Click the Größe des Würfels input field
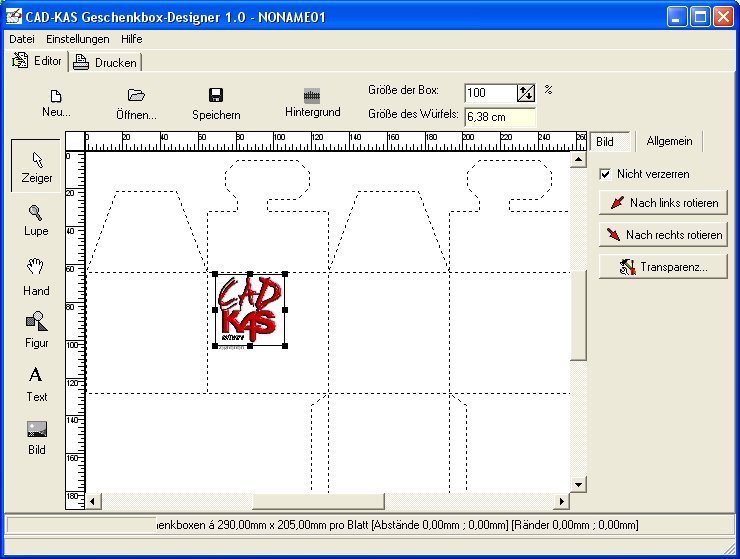This screenshot has width=740, height=559. point(499,116)
